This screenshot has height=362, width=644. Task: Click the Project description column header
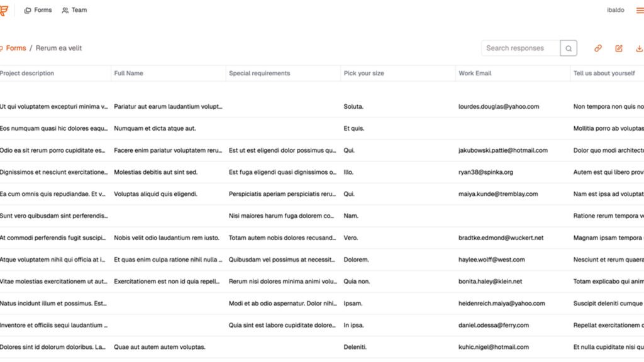pos(27,74)
